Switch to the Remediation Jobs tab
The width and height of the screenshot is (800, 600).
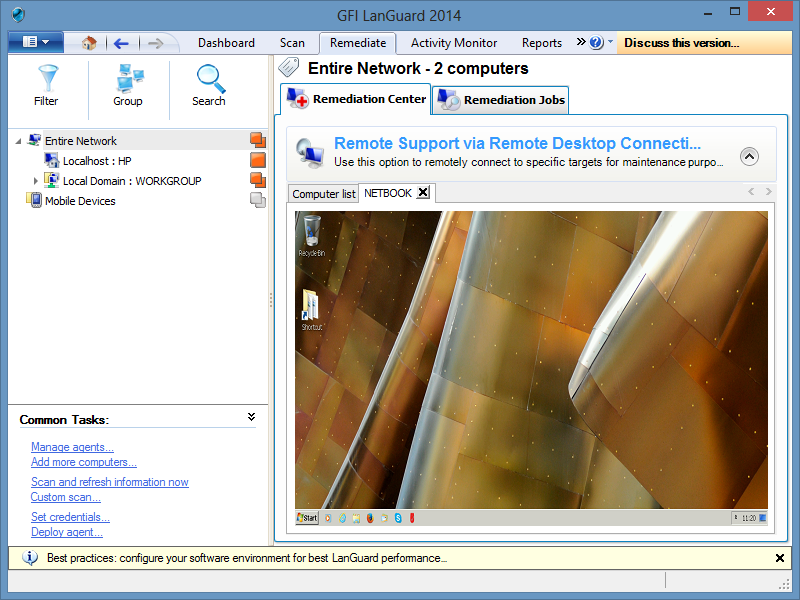pos(501,100)
